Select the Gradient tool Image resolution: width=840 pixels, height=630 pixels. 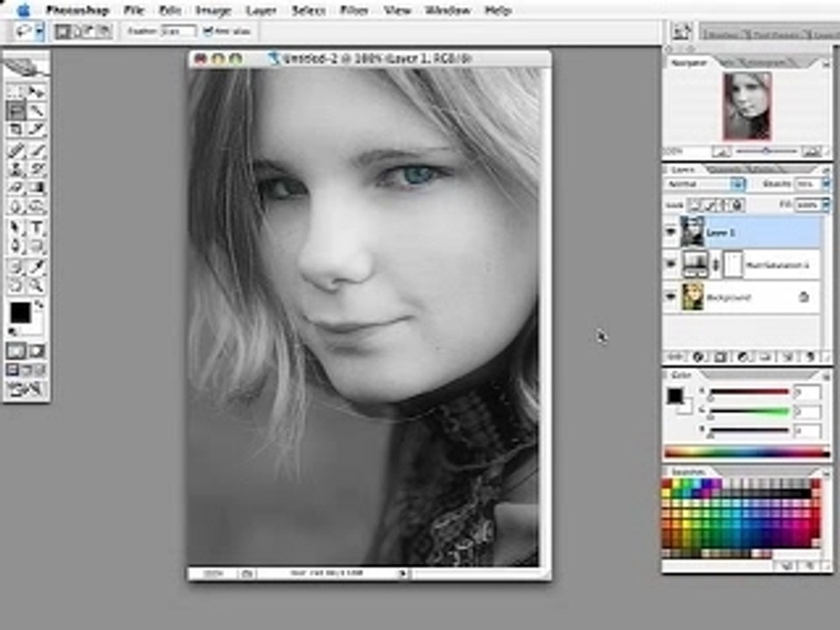click(37, 188)
